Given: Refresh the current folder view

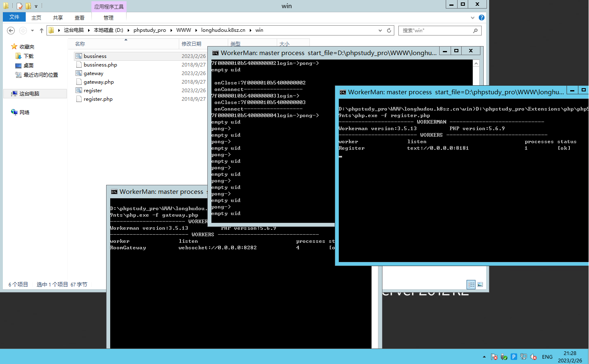Looking at the screenshot, I should pos(389,31).
